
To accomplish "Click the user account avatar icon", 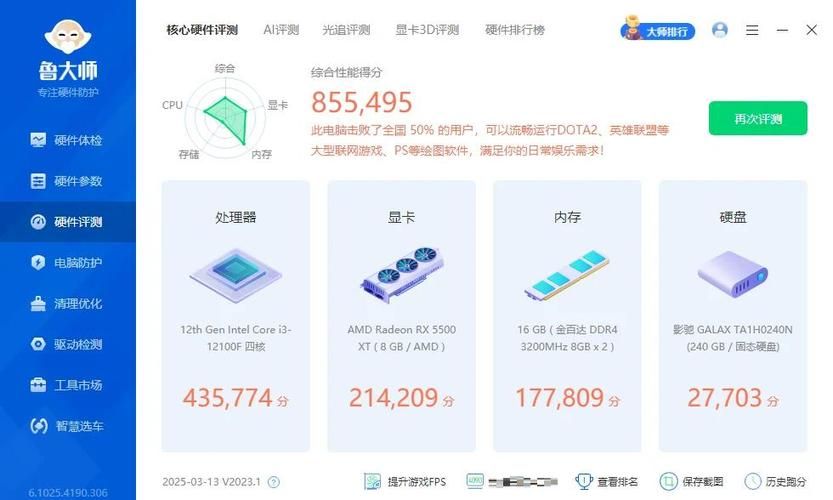I will point(720,30).
